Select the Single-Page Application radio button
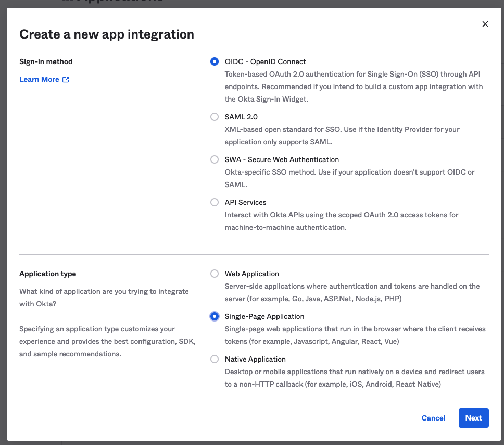Image resolution: width=504 pixels, height=445 pixels. tap(215, 316)
